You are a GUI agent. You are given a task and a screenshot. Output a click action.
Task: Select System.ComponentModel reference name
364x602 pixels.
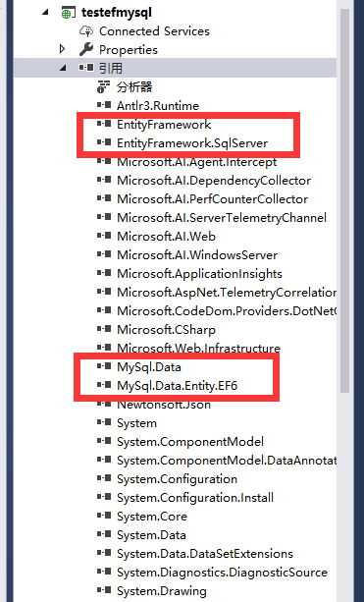tap(190, 442)
